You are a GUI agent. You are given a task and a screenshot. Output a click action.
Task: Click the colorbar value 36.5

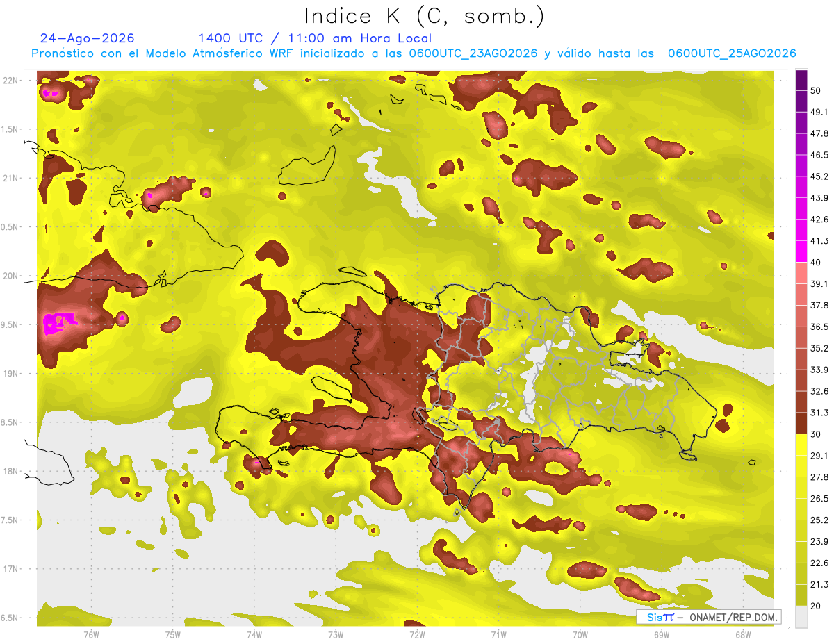pyautogui.click(x=819, y=327)
